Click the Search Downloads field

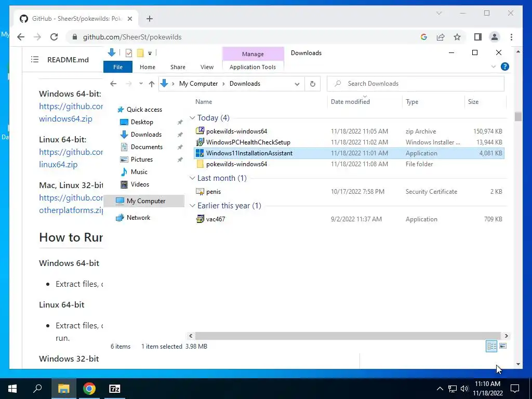pyautogui.click(x=415, y=84)
